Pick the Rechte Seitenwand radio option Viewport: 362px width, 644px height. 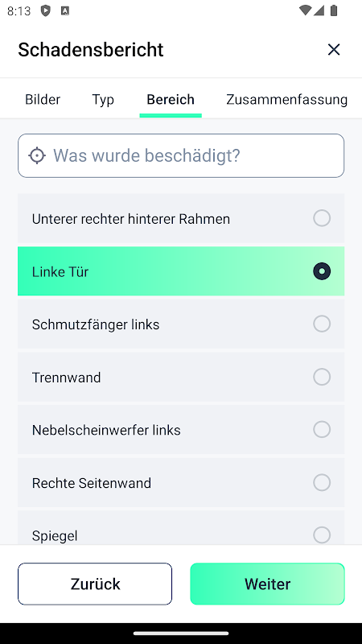pyautogui.click(x=322, y=482)
